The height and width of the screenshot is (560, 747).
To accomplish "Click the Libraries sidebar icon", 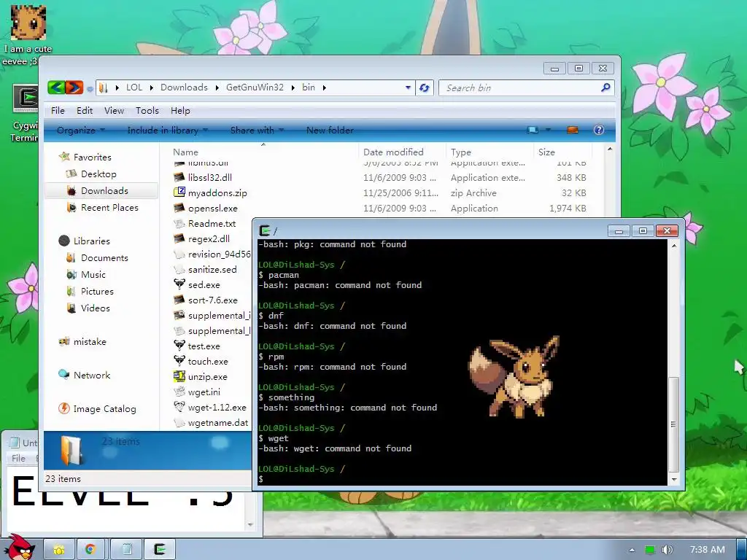I will click(64, 241).
